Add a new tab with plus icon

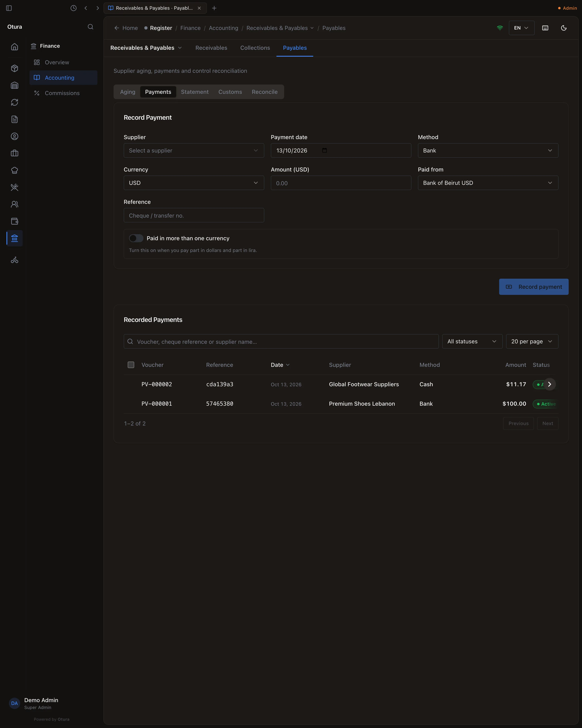point(214,8)
